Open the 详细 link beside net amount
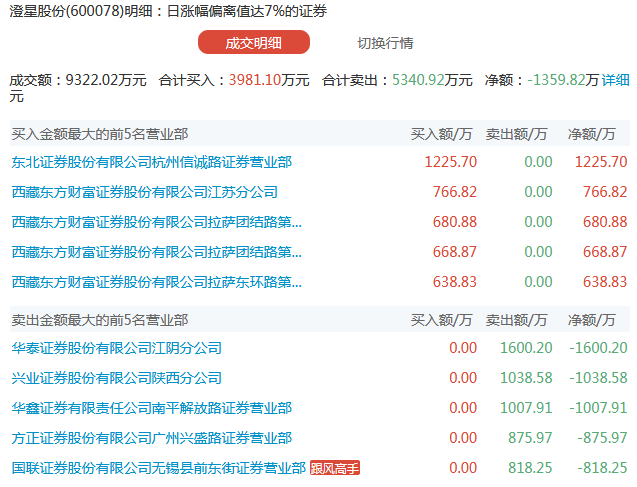Image resolution: width=637 pixels, height=487 pixels. point(616,79)
